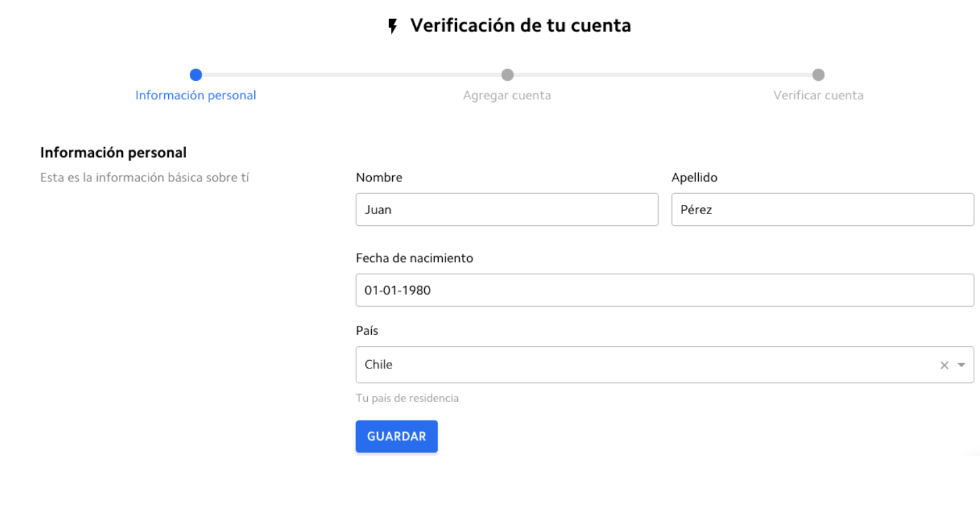This screenshot has height=511, width=980.
Task: Click the Verificación de tu cuenta heading
Action: [x=520, y=26]
